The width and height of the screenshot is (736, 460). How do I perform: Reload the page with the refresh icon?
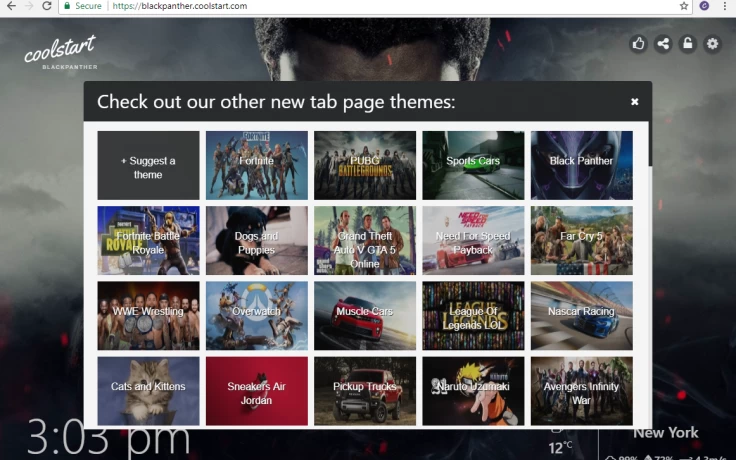click(46, 6)
